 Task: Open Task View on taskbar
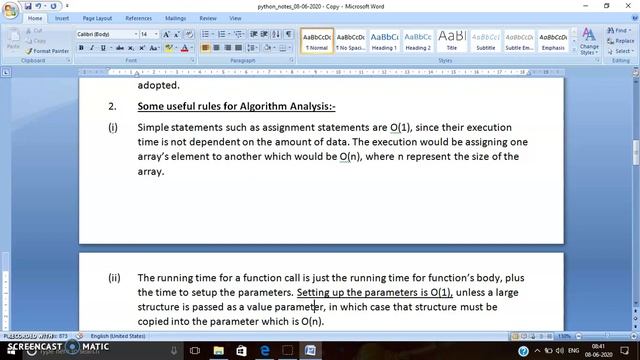coord(195,350)
